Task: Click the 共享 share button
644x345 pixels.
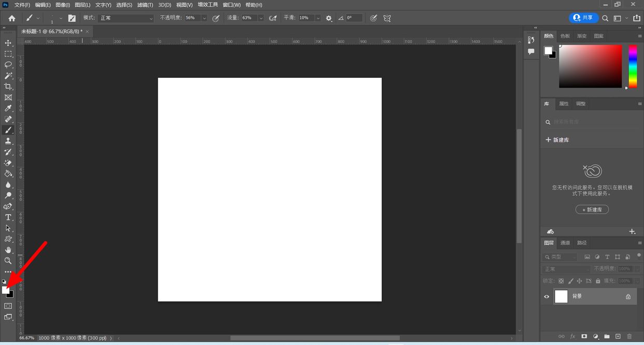Action: 583,18
